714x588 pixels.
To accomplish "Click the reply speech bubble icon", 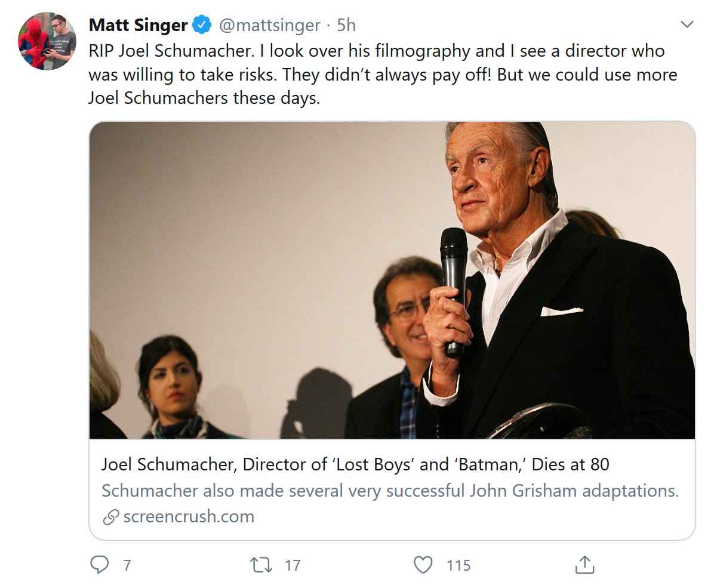I will 99,564.
